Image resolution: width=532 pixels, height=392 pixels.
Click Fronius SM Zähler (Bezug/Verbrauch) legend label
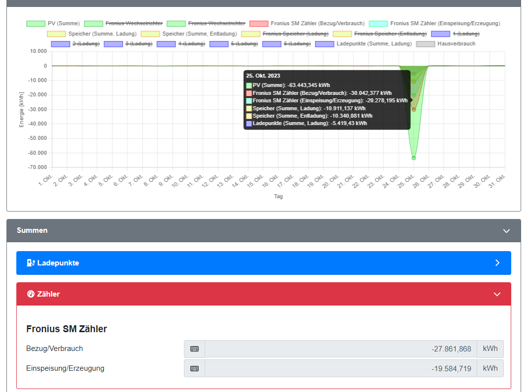coord(317,23)
